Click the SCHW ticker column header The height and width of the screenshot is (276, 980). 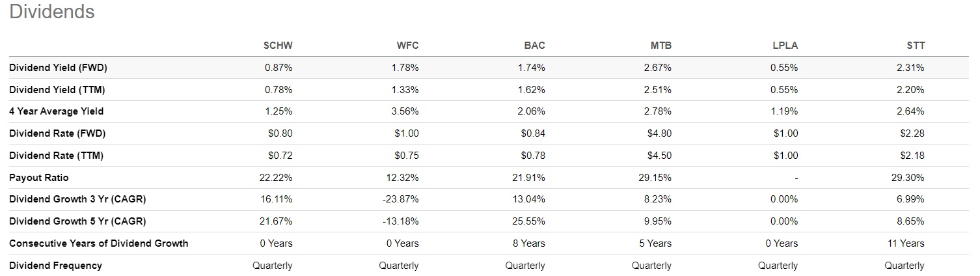[278, 46]
